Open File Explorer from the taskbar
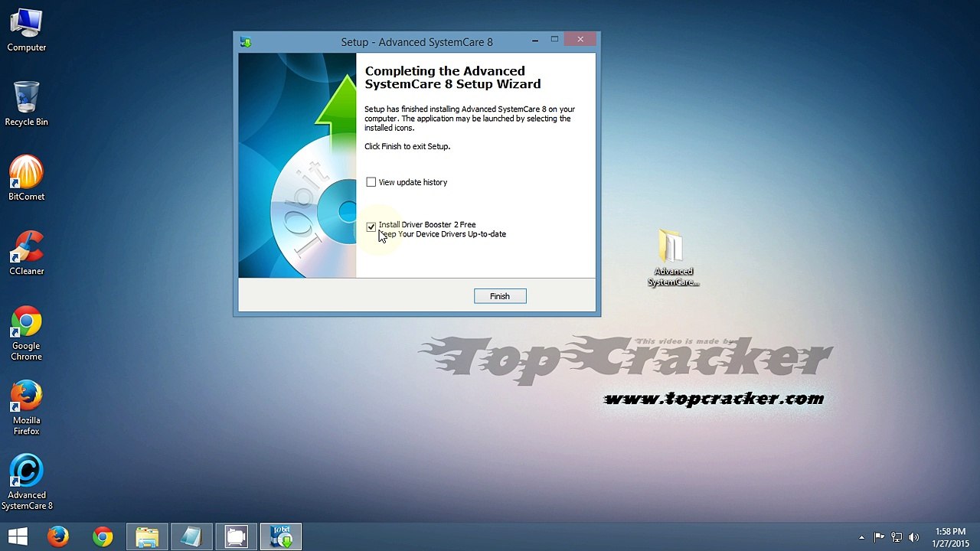The width and height of the screenshot is (980, 551). 147,537
